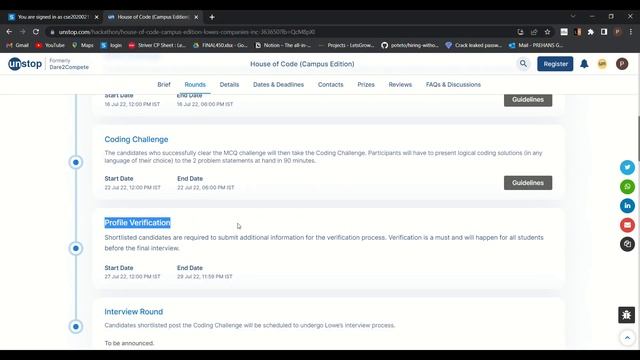Open the Reviews tab
Image resolution: width=640 pixels, height=360 pixels.
pyautogui.click(x=400, y=84)
